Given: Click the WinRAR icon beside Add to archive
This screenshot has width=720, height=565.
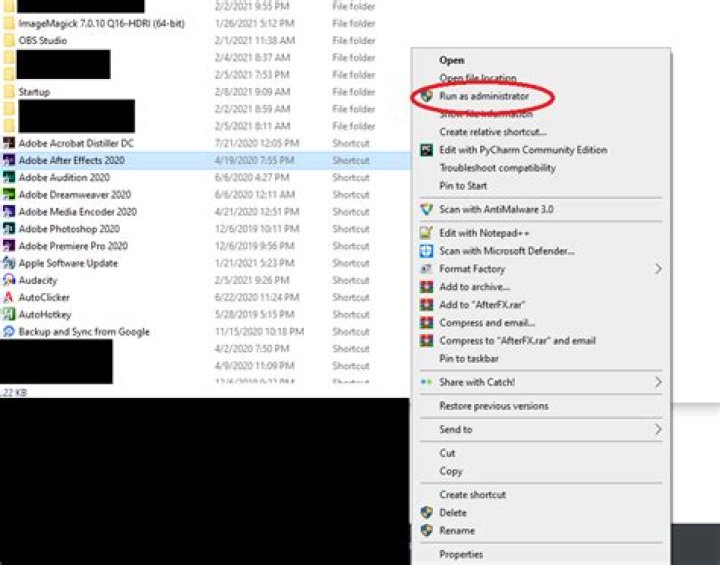Looking at the screenshot, I should pyautogui.click(x=427, y=287).
